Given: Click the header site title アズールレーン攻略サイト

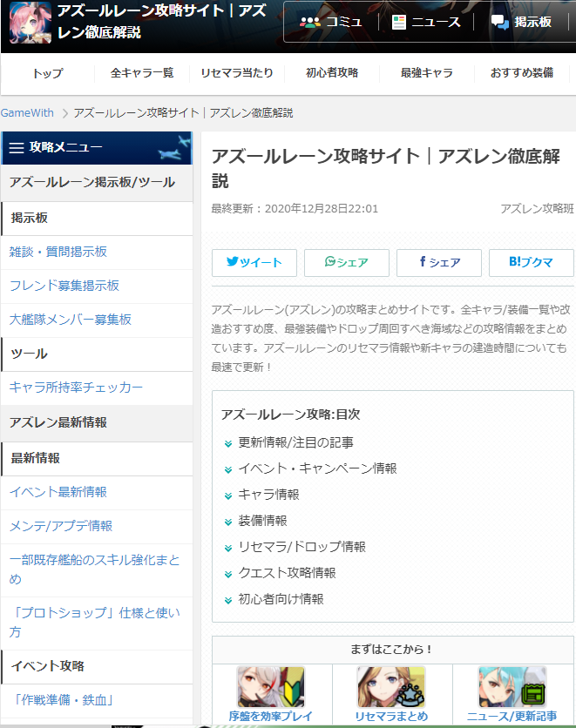Looking at the screenshot, I should point(161,22).
